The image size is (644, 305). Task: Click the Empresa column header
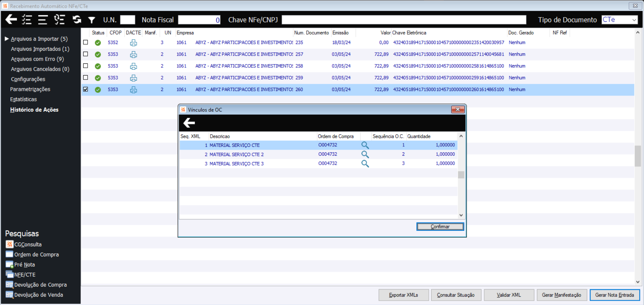[185, 33]
